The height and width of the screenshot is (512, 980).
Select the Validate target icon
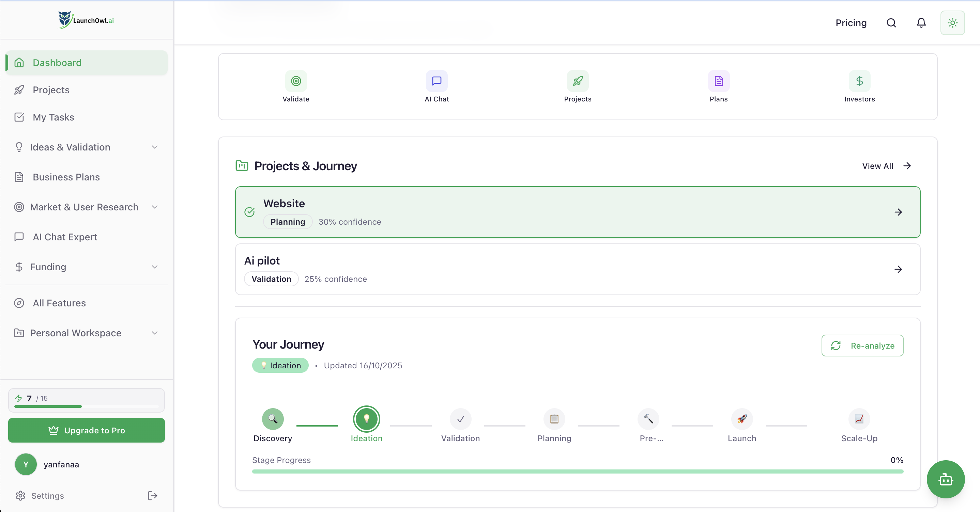tap(296, 81)
